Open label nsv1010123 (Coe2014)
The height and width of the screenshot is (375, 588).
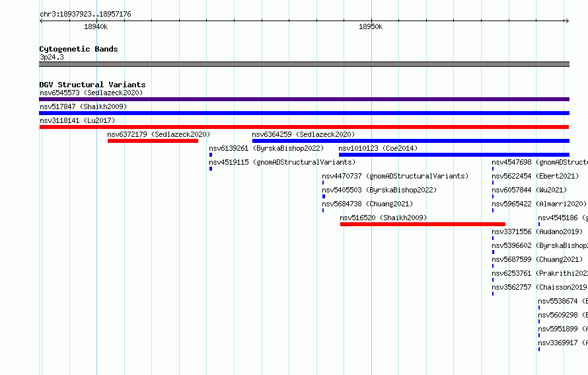click(378, 148)
